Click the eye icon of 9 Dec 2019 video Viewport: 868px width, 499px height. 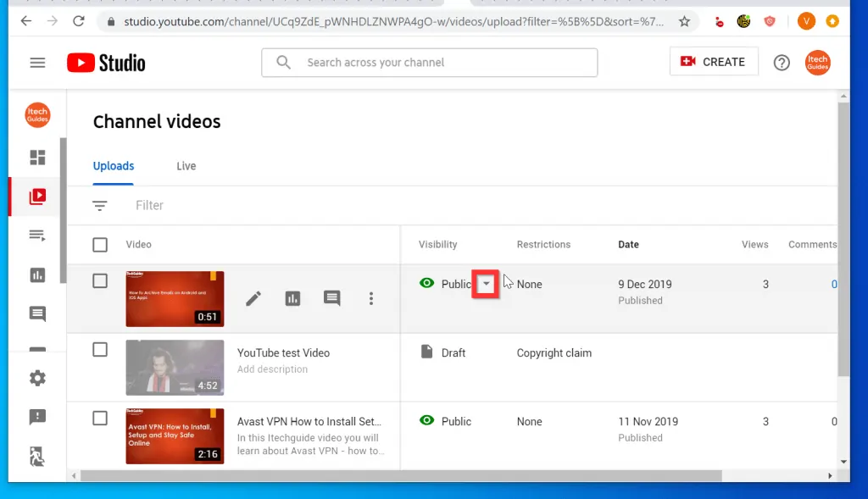(427, 283)
